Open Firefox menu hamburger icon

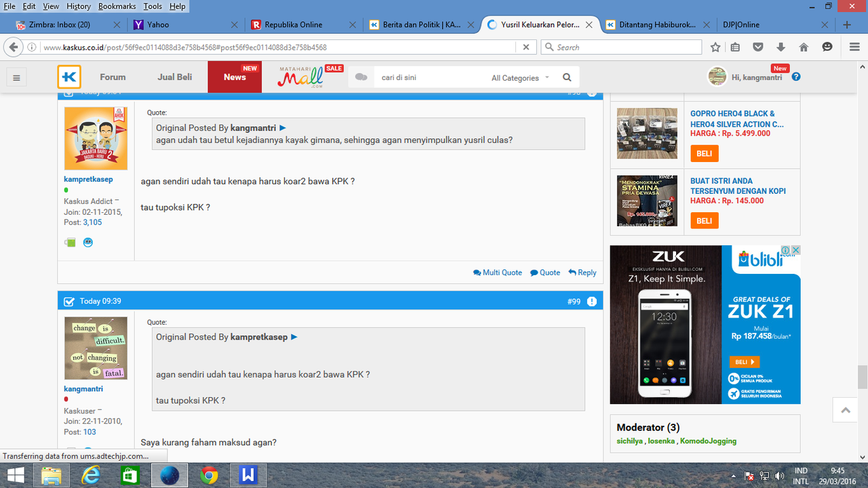pos(854,47)
